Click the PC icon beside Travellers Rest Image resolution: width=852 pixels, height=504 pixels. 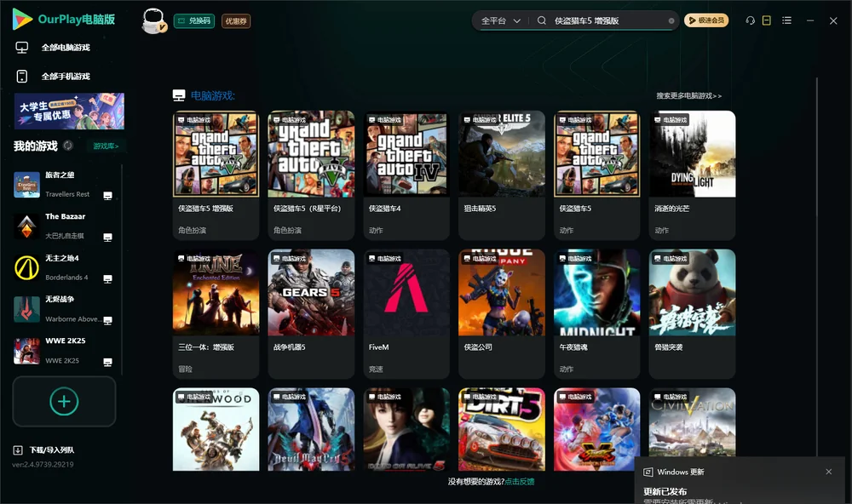(x=107, y=196)
